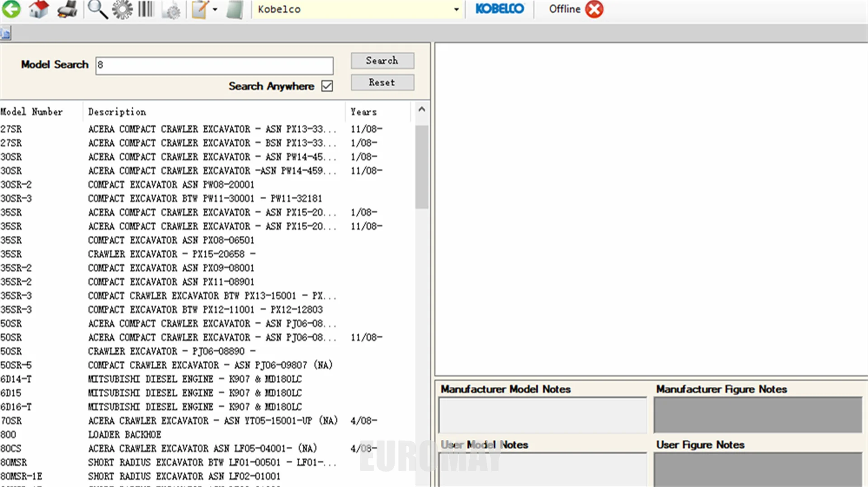Viewport: 868px width, 487px height.
Task: Click the barcode toolbar icon
Action: click(146, 9)
